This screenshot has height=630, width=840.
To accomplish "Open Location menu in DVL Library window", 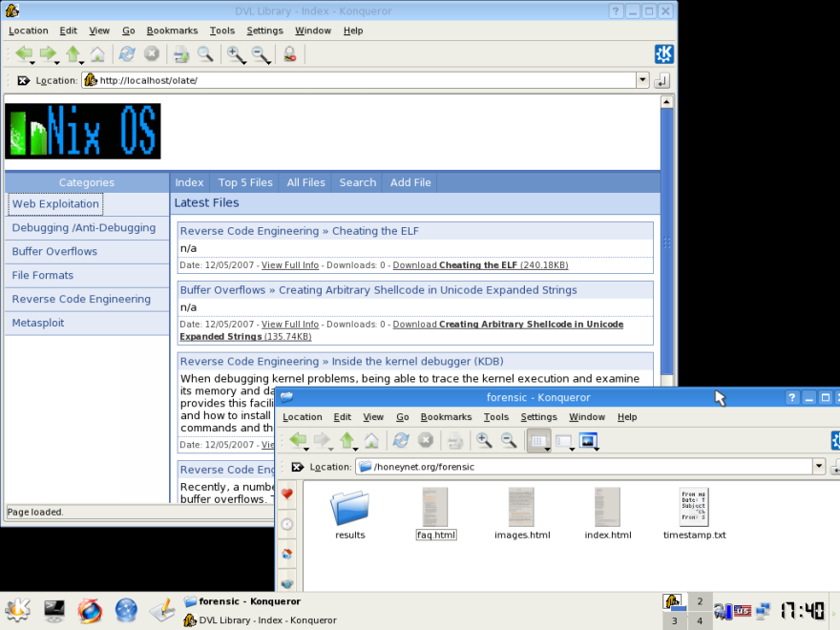I will click(x=29, y=31).
